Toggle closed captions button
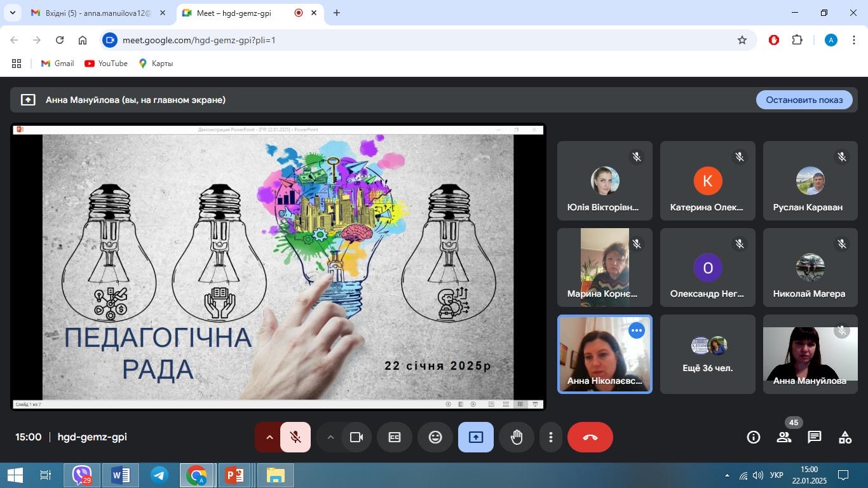The image size is (868, 488). click(x=395, y=437)
